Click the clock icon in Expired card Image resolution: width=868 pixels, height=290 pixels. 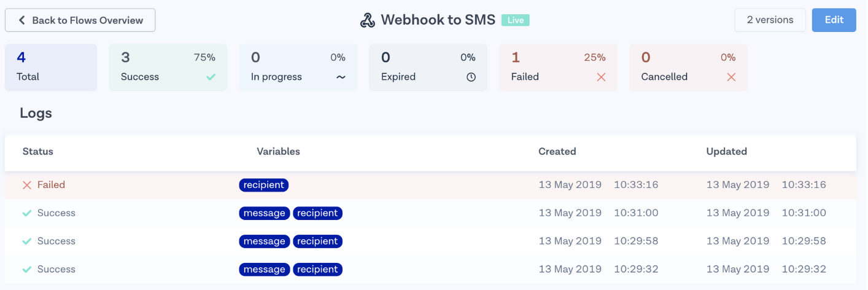click(471, 77)
